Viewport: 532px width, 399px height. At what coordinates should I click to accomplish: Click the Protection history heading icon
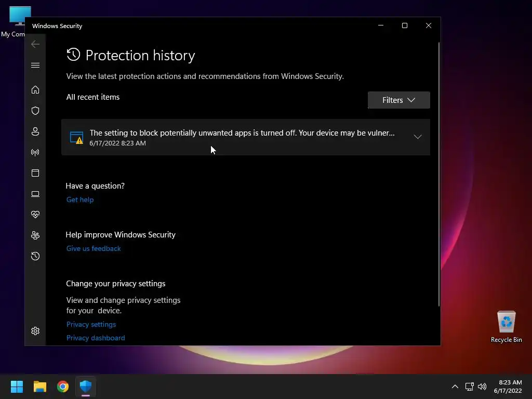pyautogui.click(x=73, y=55)
